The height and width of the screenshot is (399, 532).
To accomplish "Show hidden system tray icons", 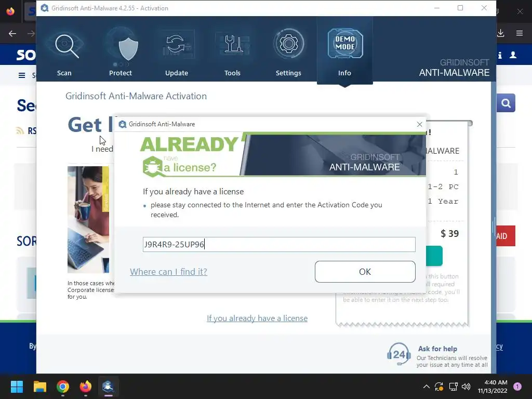I will (427, 387).
